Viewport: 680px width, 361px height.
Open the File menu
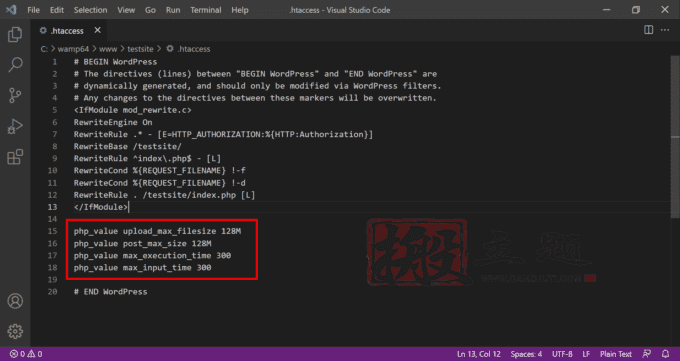[x=33, y=10]
